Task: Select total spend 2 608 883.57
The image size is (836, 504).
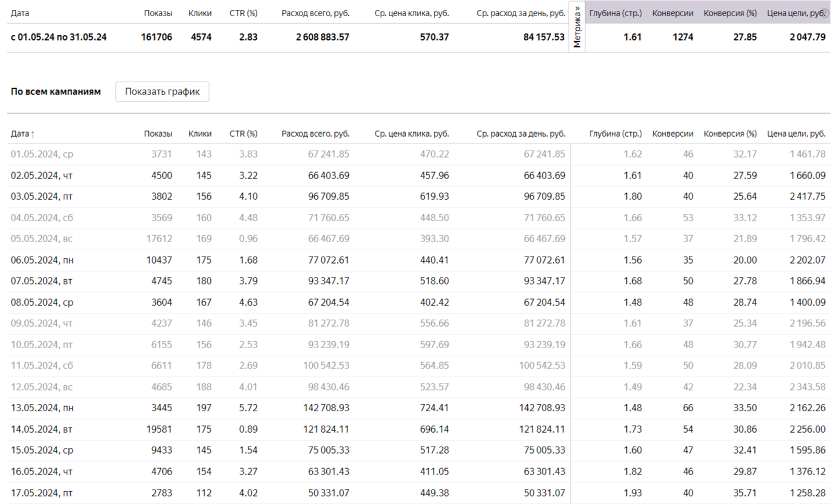Action: point(323,37)
